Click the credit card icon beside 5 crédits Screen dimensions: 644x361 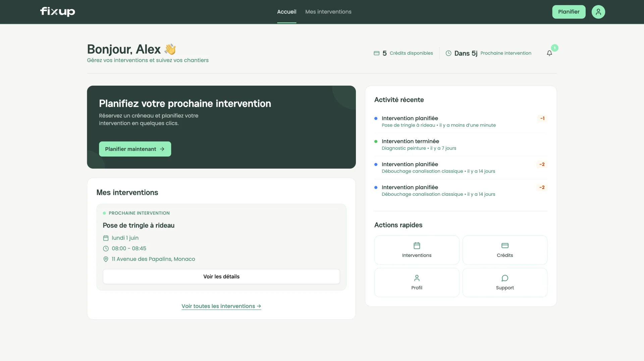point(376,53)
